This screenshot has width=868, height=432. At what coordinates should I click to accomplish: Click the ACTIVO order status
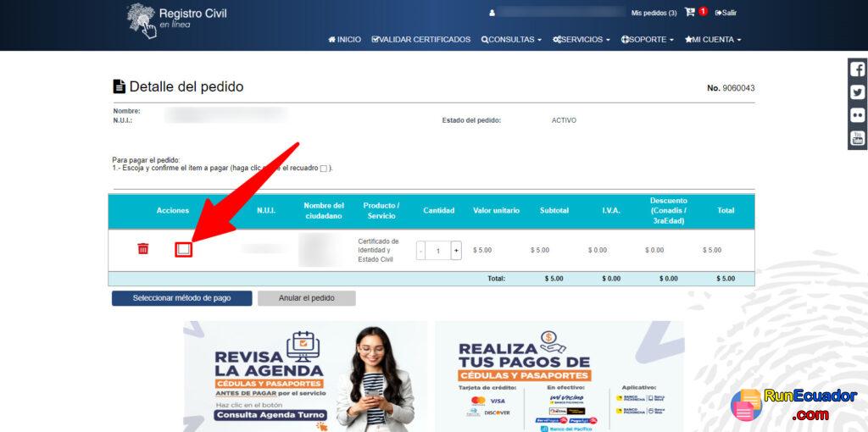pyautogui.click(x=564, y=120)
